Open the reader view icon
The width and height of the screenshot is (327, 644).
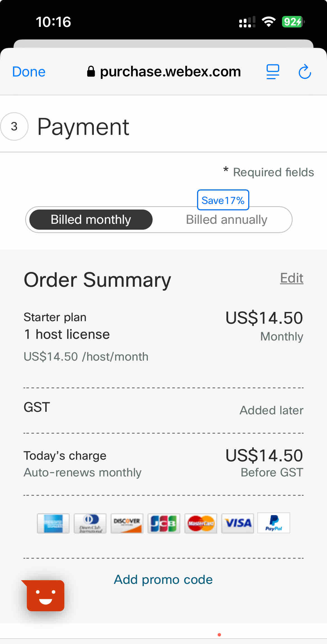pyautogui.click(x=273, y=72)
